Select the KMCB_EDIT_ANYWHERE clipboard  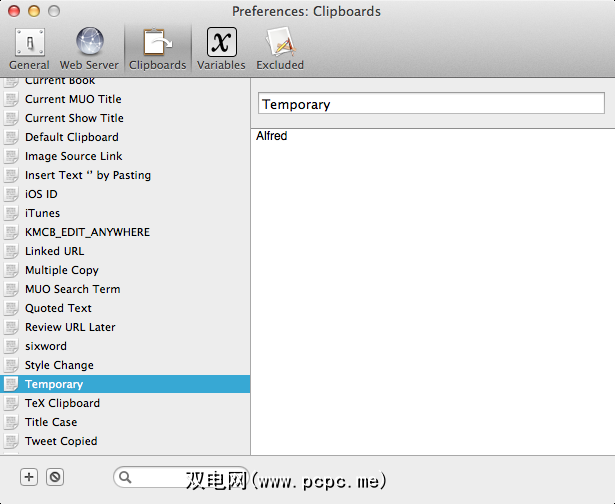point(125,232)
